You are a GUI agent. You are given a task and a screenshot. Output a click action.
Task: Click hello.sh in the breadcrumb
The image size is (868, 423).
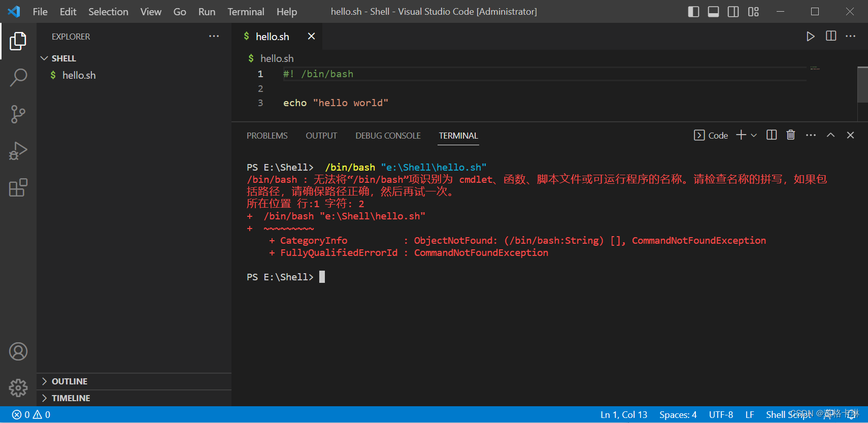pos(277,58)
